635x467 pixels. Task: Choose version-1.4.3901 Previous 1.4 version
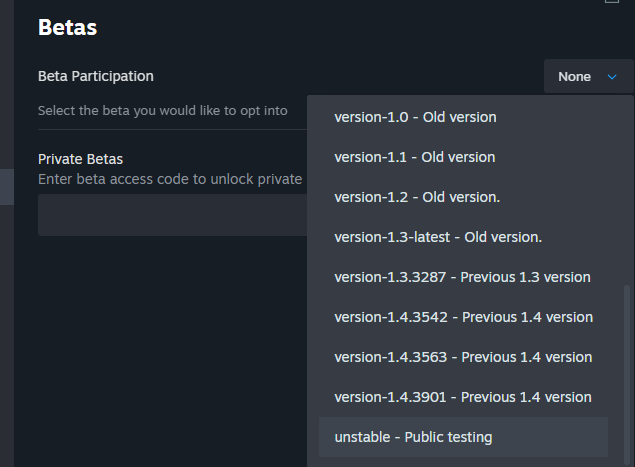(x=463, y=397)
